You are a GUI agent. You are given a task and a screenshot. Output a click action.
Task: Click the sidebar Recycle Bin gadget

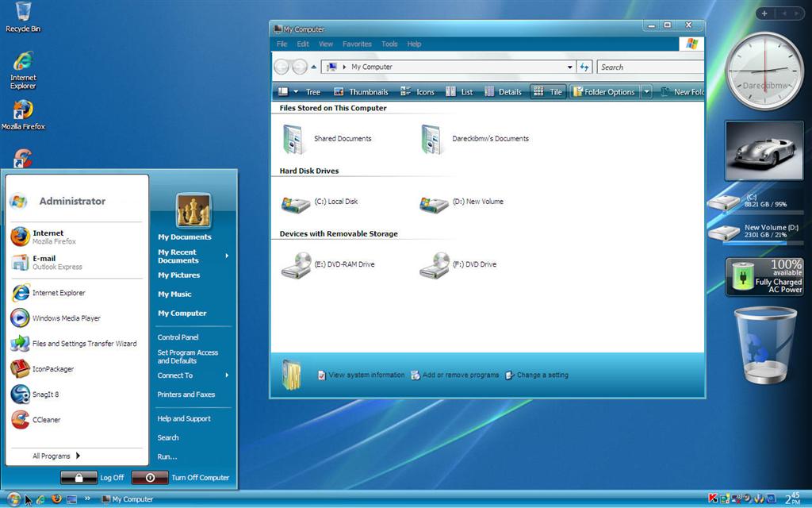pos(765,344)
